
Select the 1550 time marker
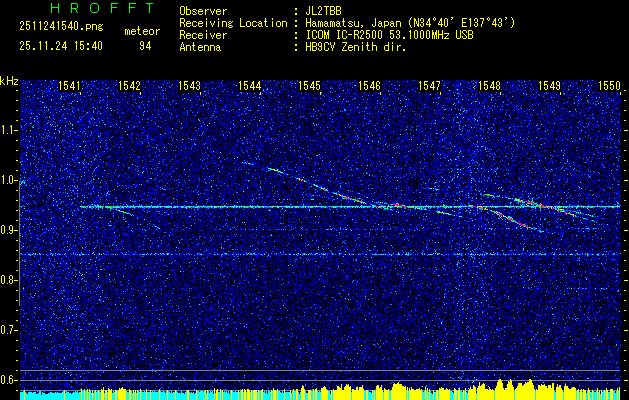609,86
